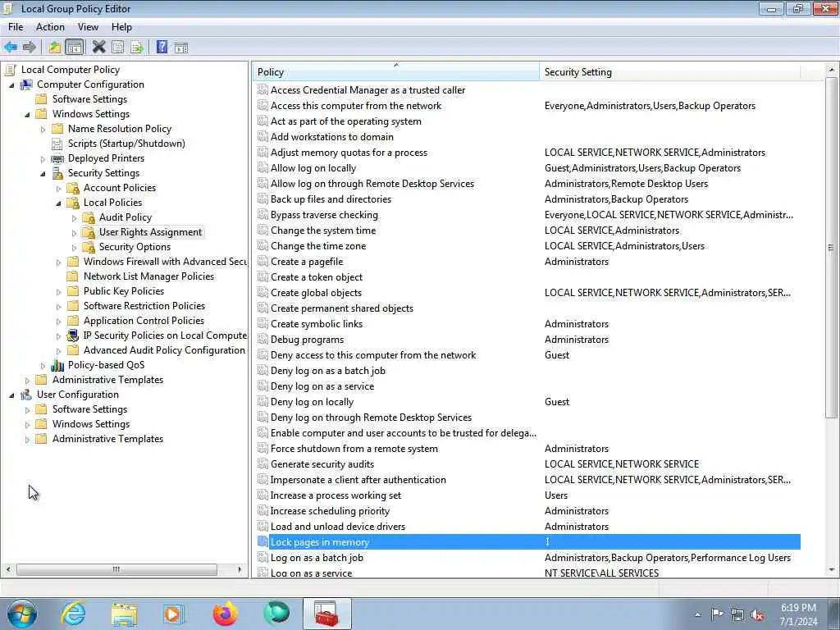The height and width of the screenshot is (630, 840).
Task: Click the Delete X toolbar icon
Action: point(98,47)
